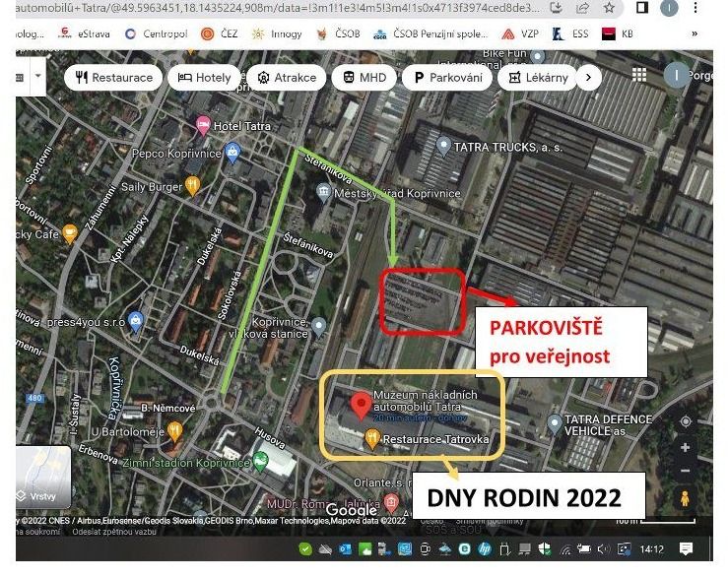Filter map by Hotely
This screenshot has width=728, height=578.
[205, 78]
